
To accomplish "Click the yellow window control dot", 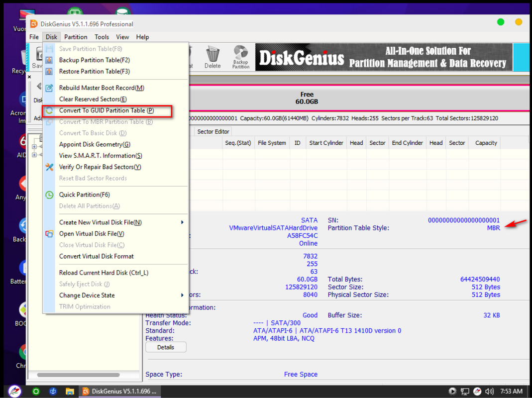I will point(519,22).
